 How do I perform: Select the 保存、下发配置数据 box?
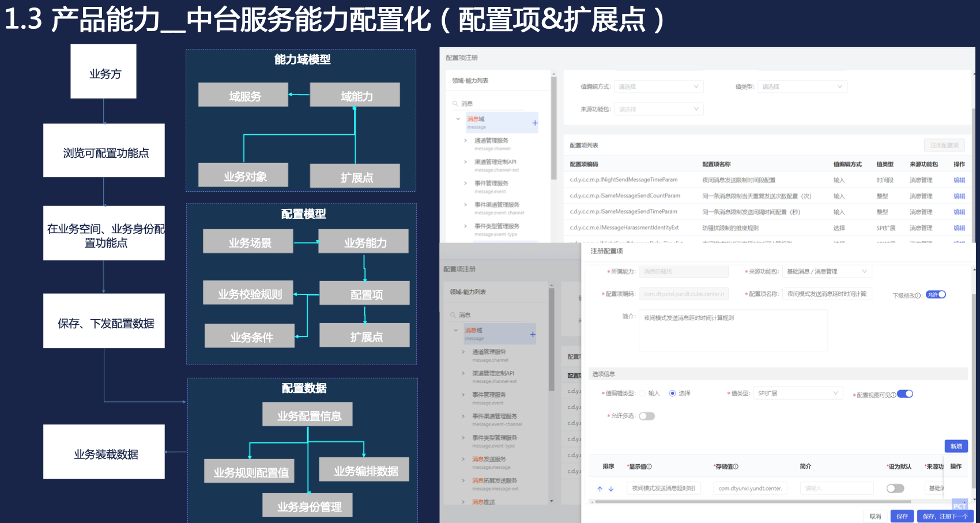[104, 321]
